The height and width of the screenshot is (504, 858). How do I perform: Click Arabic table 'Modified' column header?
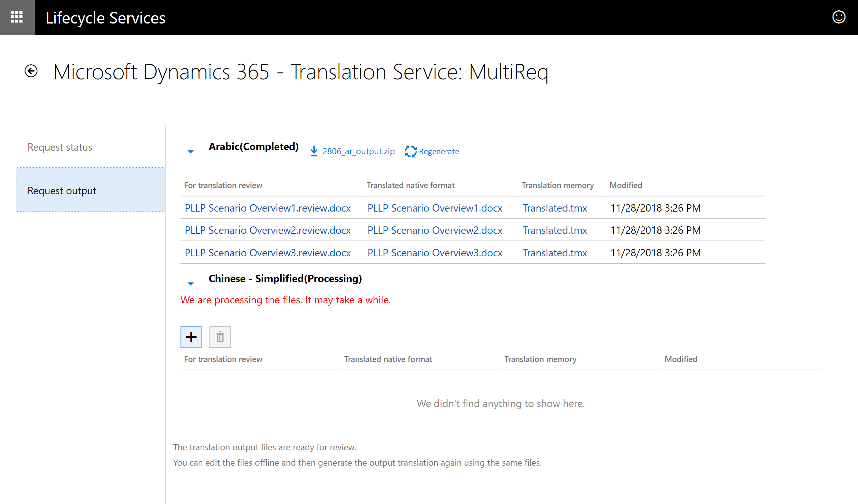(626, 185)
